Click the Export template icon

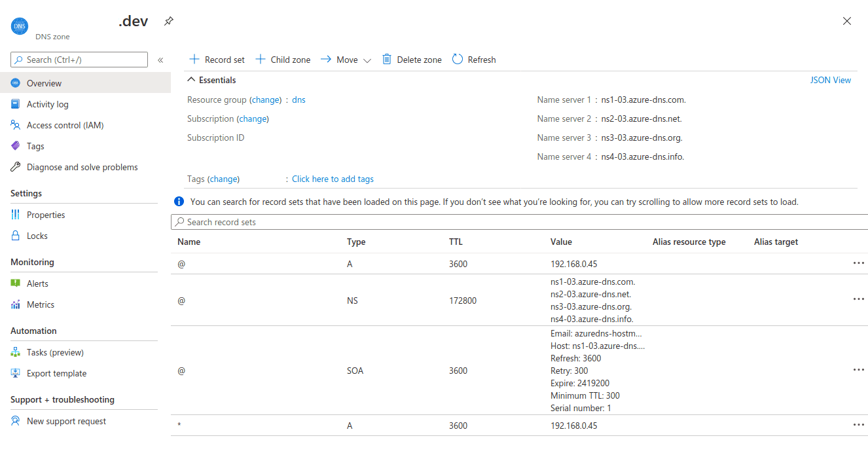click(x=16, y=373)
